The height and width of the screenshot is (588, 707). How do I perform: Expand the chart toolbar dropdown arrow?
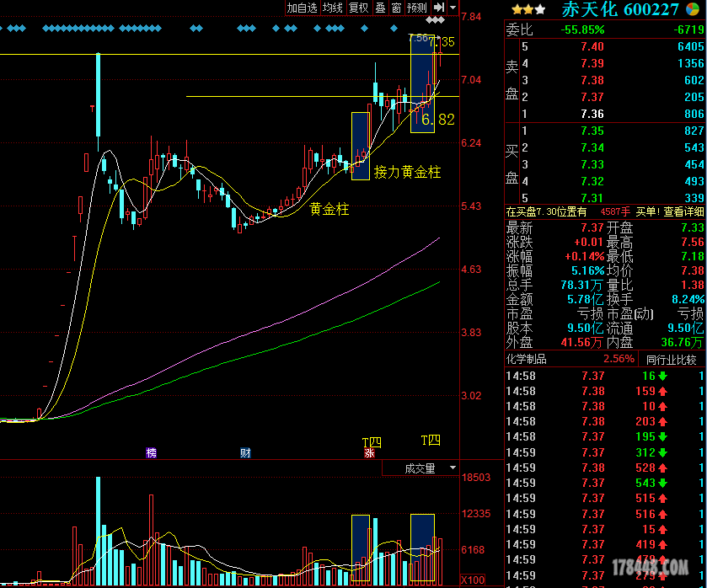coord(453,8)
